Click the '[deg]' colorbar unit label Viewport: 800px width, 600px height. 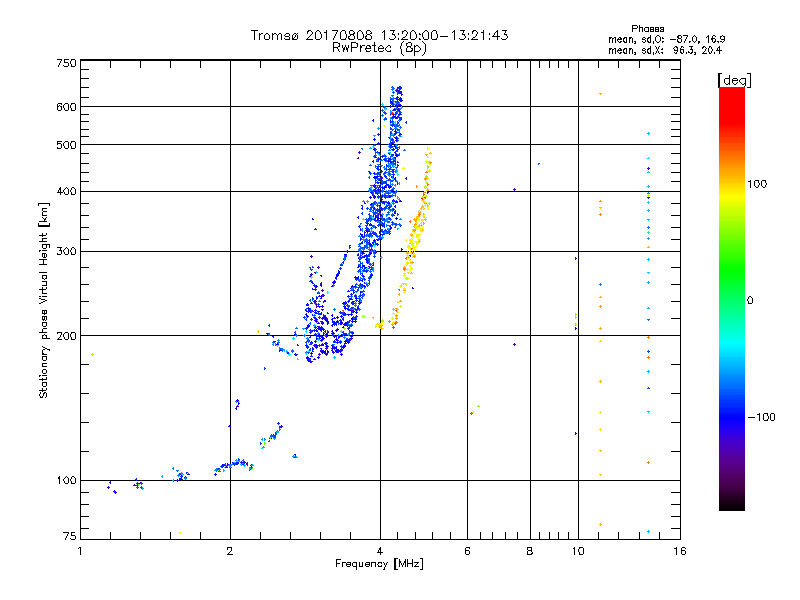point(734,80)
